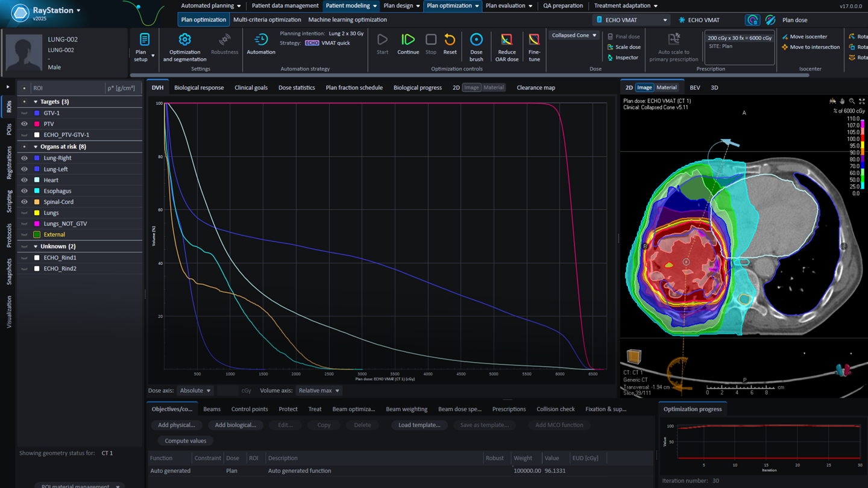Click the Reset optimization icon
Screen dimensions: 868x488
pyautogui.click(x=450, y=40)
